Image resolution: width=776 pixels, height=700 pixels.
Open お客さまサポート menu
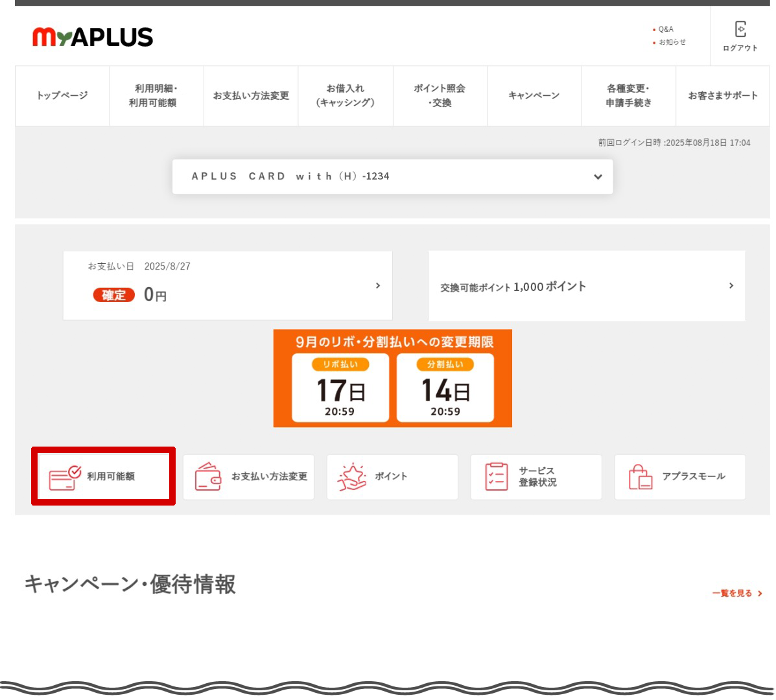[722, 96]
